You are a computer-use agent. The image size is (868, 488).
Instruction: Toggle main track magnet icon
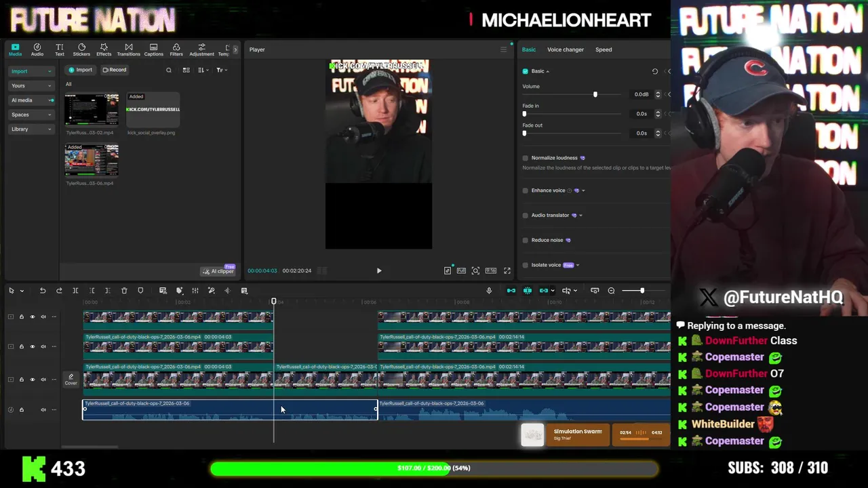coord(511,291)
